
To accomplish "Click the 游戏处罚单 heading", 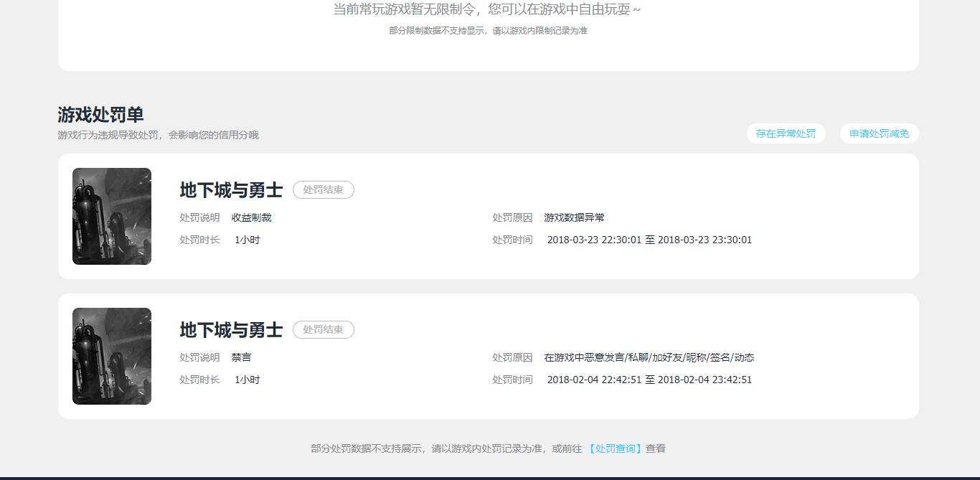I will pos(100,115).
